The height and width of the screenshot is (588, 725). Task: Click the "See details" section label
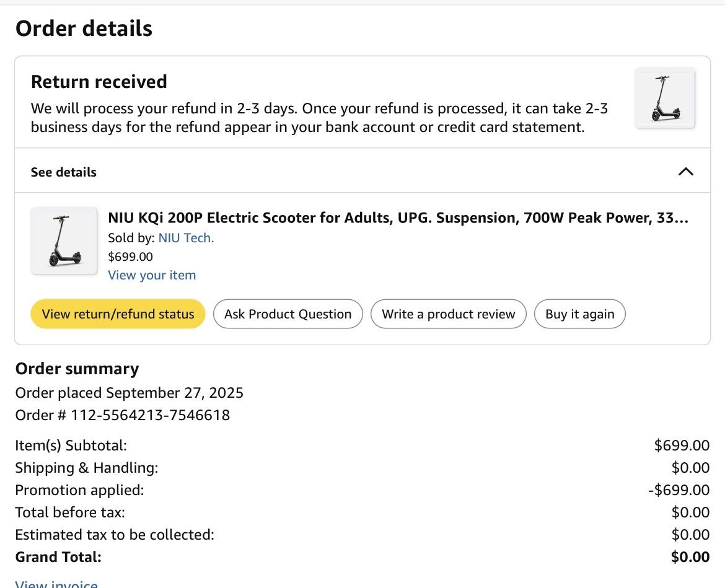64,172
